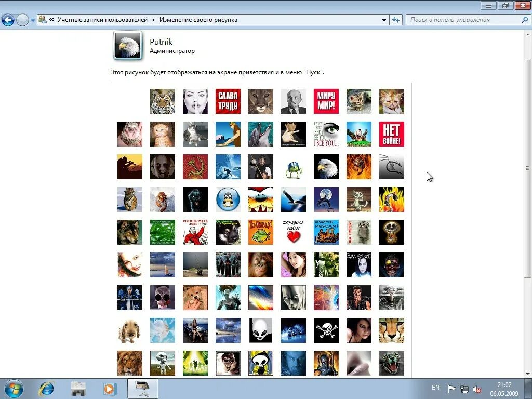Pick the grim reaper cartoon picture
The height and width of the screenshot is (399, 532).
point(261,363)
